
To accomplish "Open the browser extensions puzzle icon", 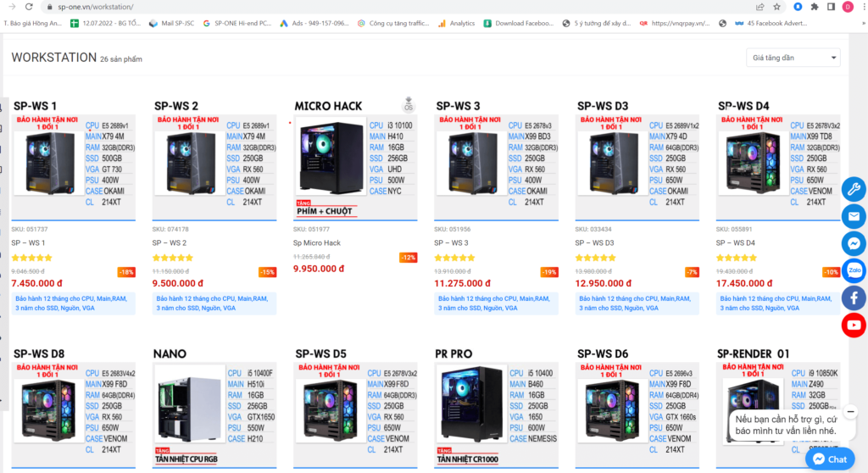I will pyautogui.click(x=815, y=7).
